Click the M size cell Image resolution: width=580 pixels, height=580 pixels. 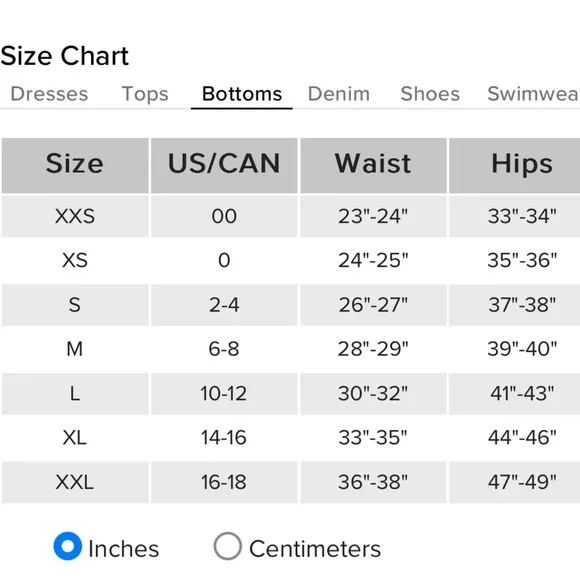[75, 349]
